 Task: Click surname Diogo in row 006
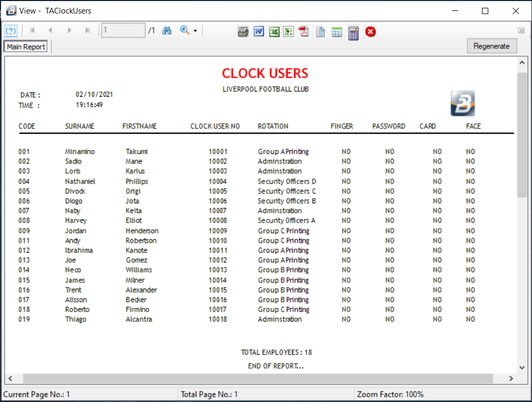pos(73,201)
